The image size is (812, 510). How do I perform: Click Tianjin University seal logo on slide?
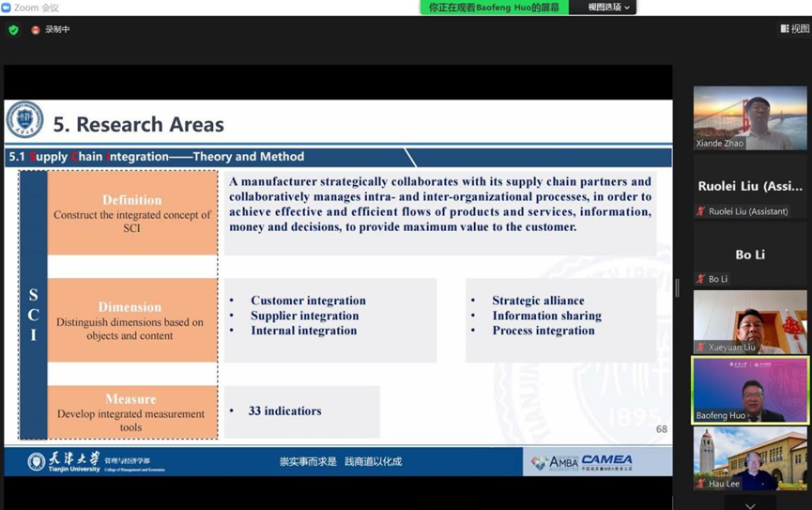point(24,119)
